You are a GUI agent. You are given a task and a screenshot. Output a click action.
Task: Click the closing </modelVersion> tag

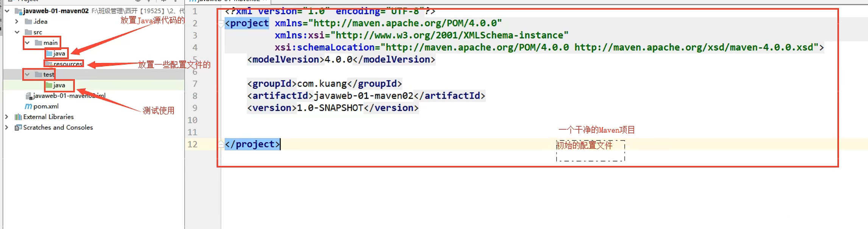394,59
